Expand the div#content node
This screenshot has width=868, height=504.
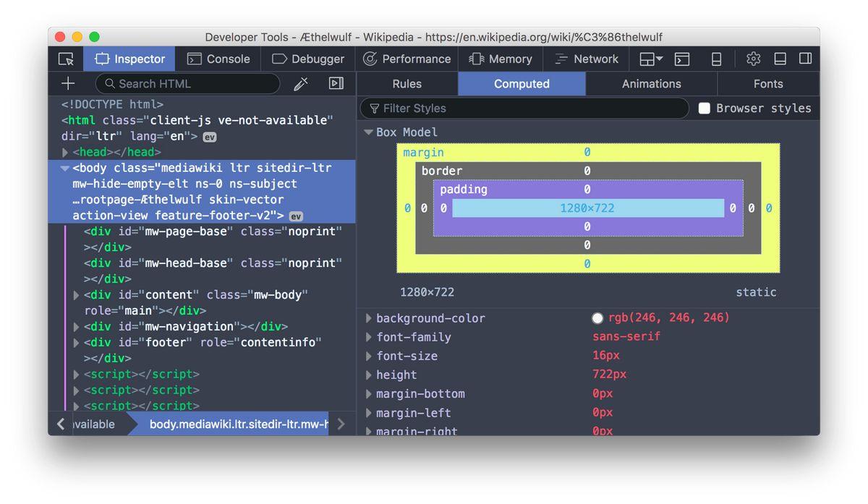click(77, 295)
